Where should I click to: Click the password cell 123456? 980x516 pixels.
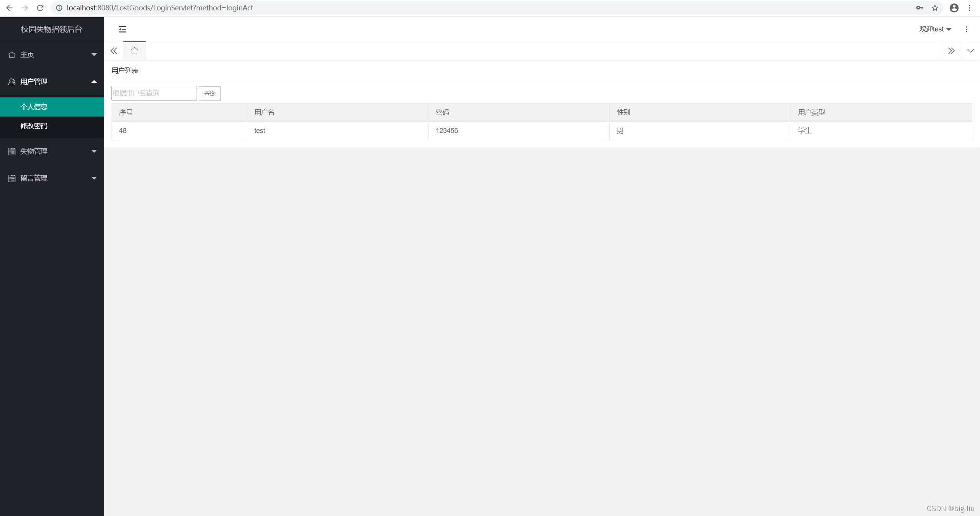coord(519,131)
